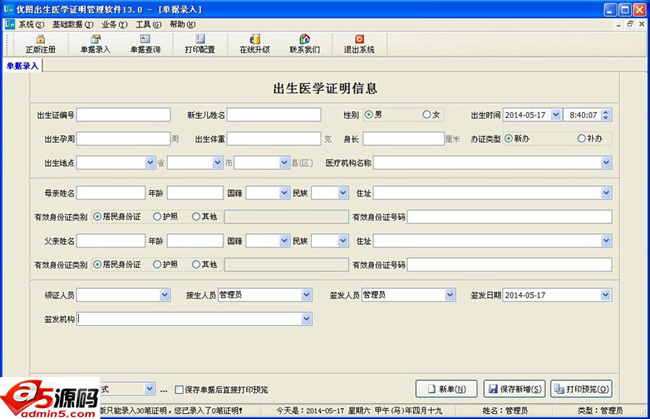Open 打印配置 from the toolbar
650x419 pixels.
(x=200, y=44)
